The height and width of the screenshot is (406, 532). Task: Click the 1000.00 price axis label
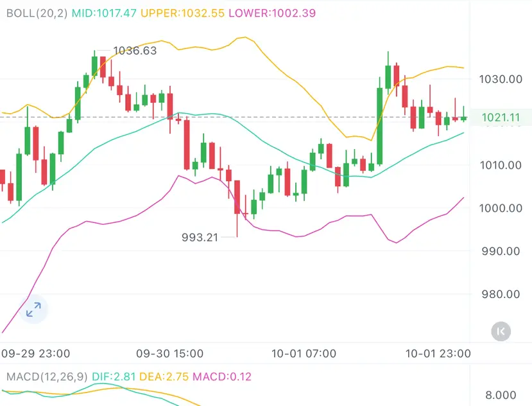coord(501,208)
